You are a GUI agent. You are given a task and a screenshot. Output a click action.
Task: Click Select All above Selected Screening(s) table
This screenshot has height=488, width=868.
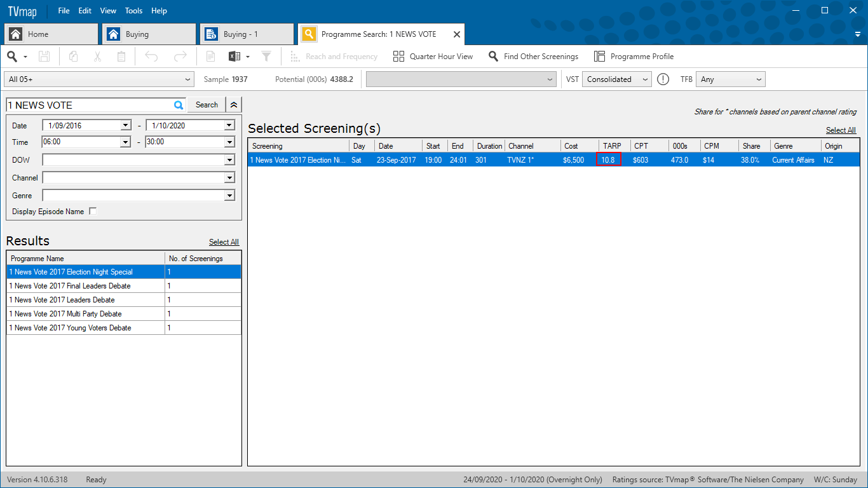click(x=841, y=130)
